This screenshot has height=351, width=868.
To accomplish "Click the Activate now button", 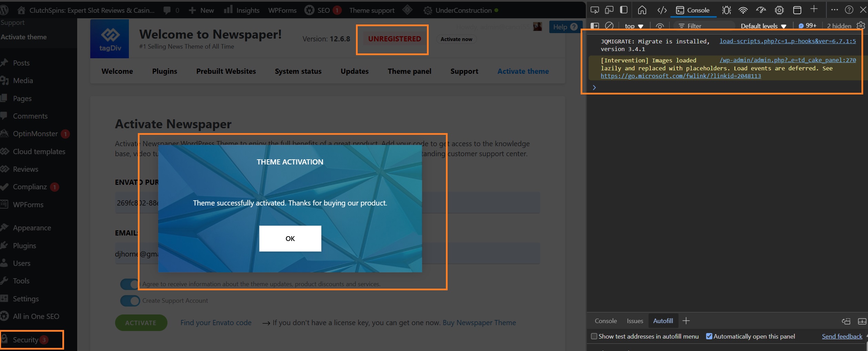I will pos(456,39).
